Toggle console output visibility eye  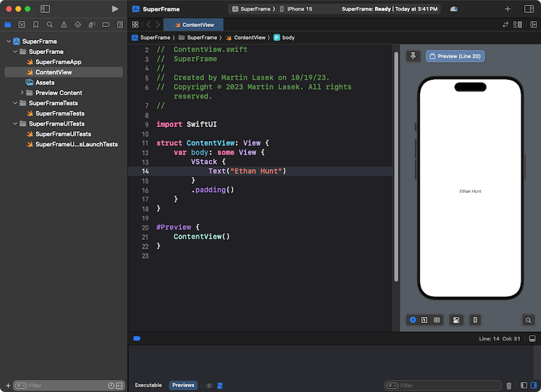click(x=209, y=385)
